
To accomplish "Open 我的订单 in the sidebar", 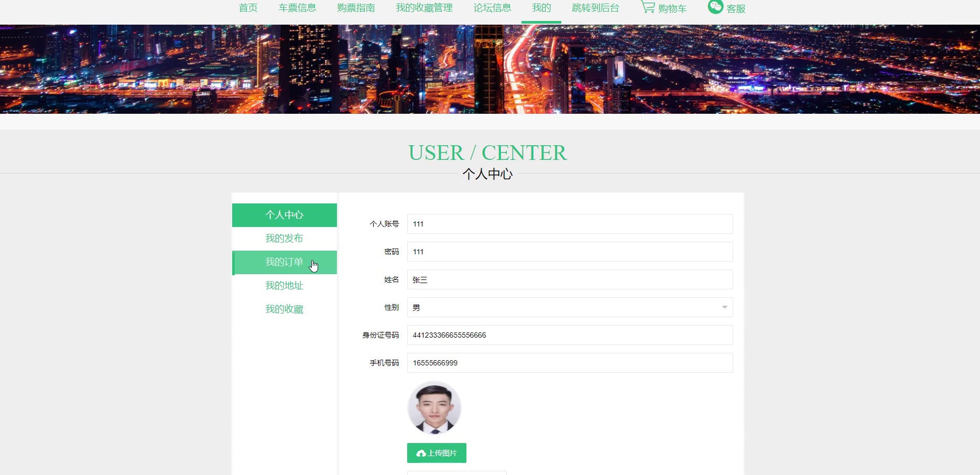I will click(x=285, y=262).
